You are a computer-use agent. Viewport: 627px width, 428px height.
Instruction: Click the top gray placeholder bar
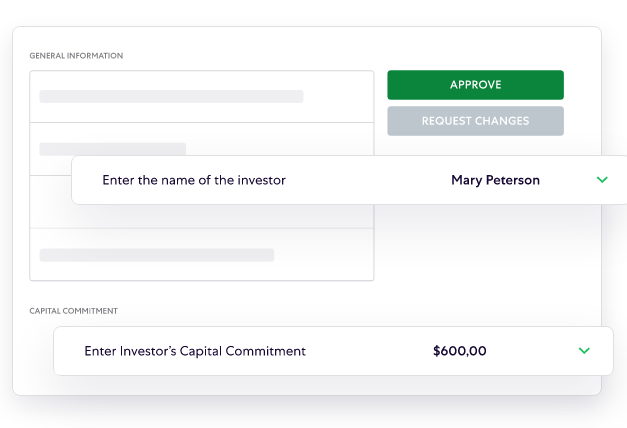tap(171, 97)
